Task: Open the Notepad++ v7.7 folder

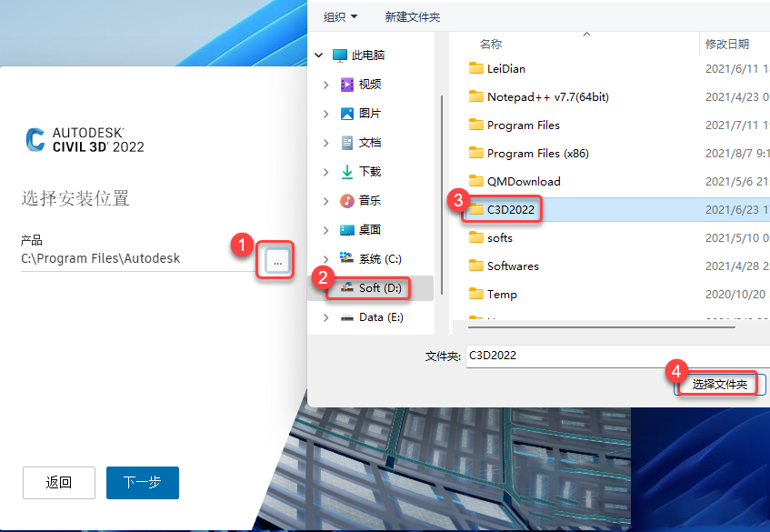Action: click(518, 96)
